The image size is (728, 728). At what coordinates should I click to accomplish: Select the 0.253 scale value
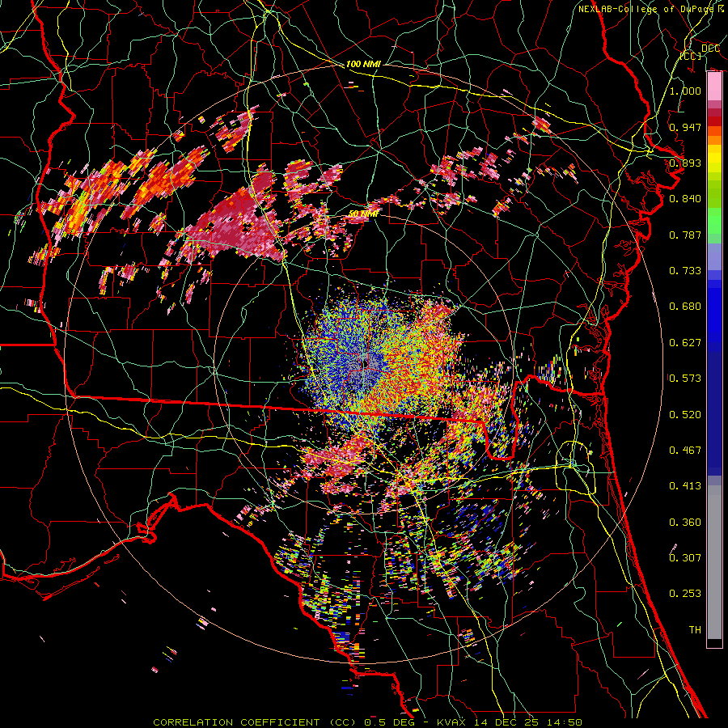tap(685, 594)
